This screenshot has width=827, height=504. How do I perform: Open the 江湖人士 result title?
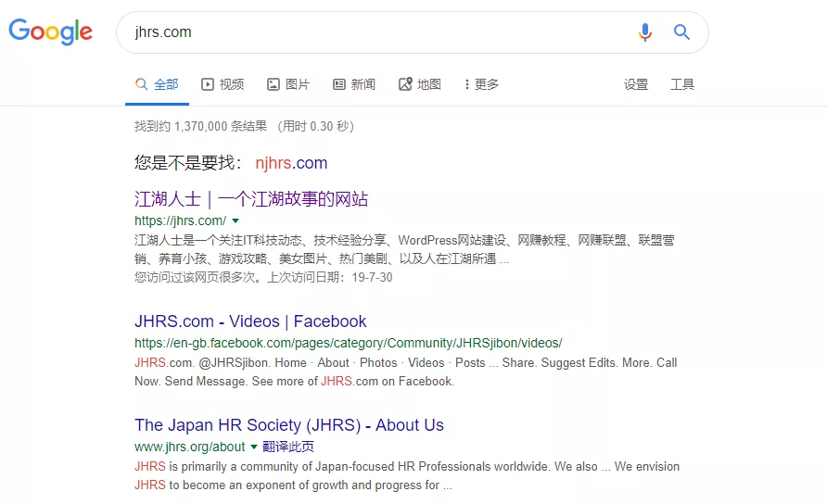click(x=251, y=199)
